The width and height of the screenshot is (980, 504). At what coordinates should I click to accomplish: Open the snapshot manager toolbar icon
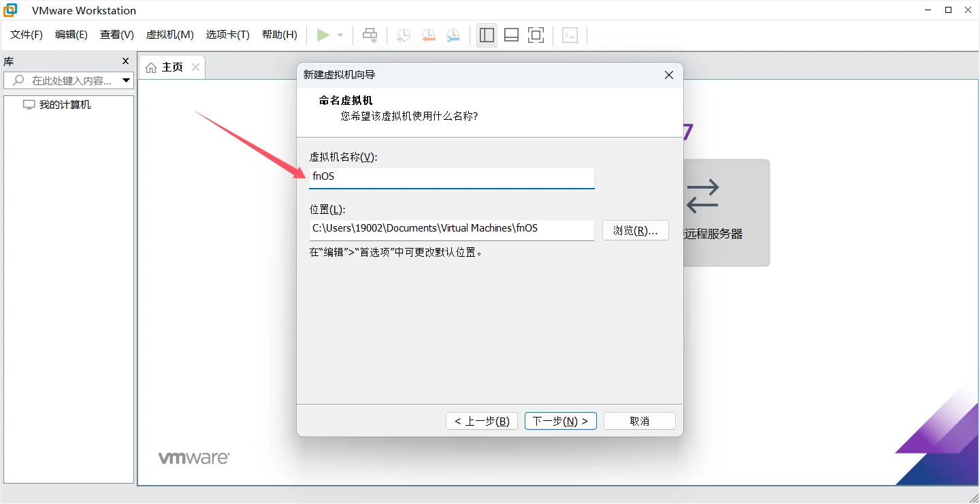tap(453, 35)
